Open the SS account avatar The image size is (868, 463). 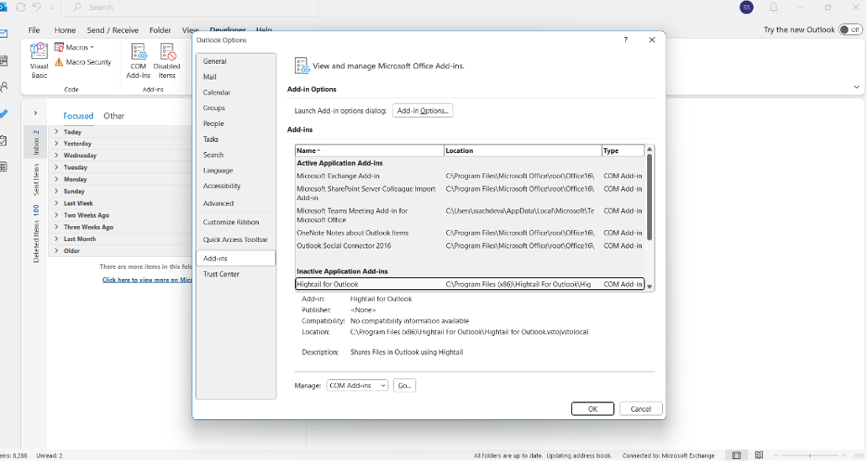tap(746, 8)
